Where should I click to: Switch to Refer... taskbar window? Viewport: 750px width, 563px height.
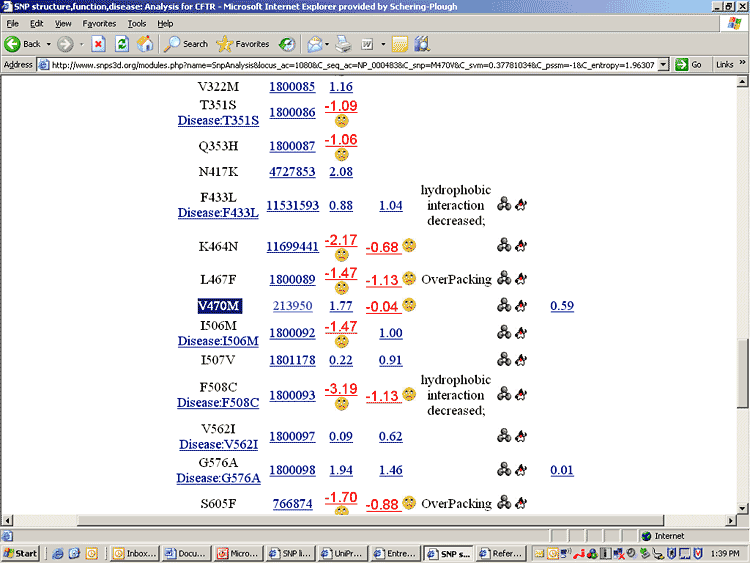click(501, 553)
